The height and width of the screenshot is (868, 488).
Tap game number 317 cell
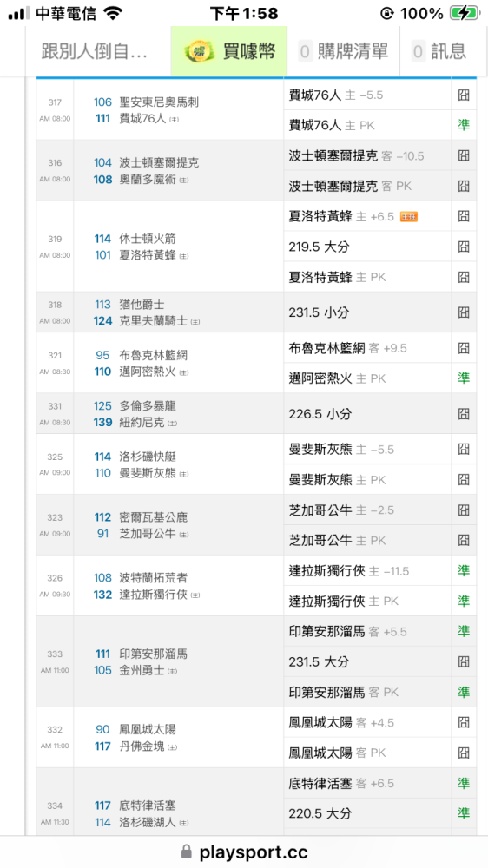pos(55,110)
